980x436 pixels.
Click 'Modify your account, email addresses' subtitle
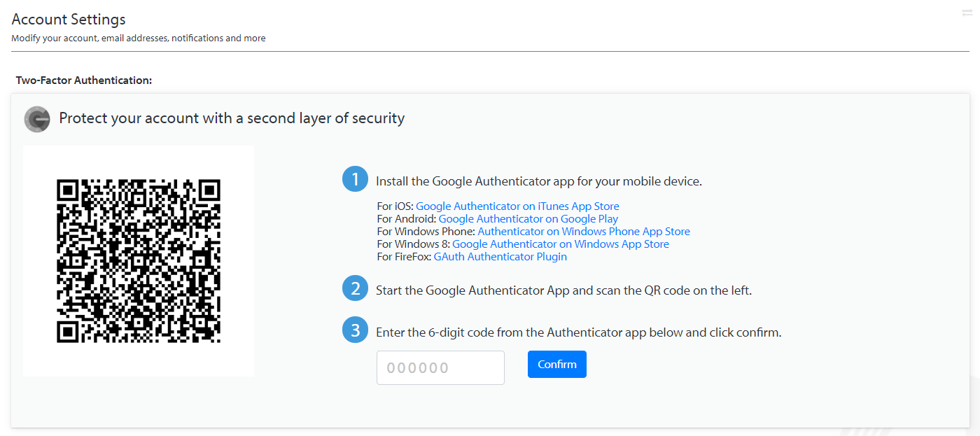click(x=139, y=38)
